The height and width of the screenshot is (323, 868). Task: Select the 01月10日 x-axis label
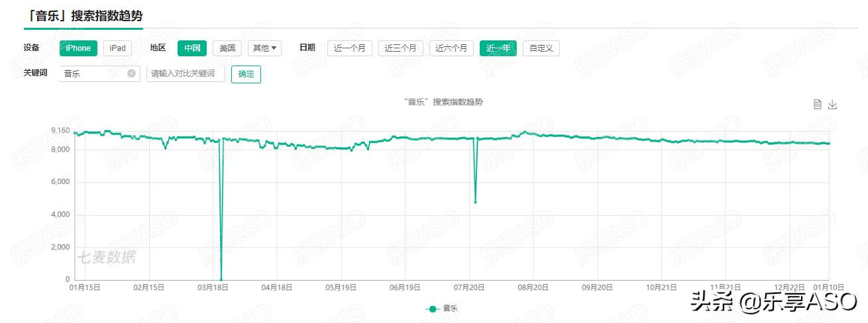click(828, 287)
